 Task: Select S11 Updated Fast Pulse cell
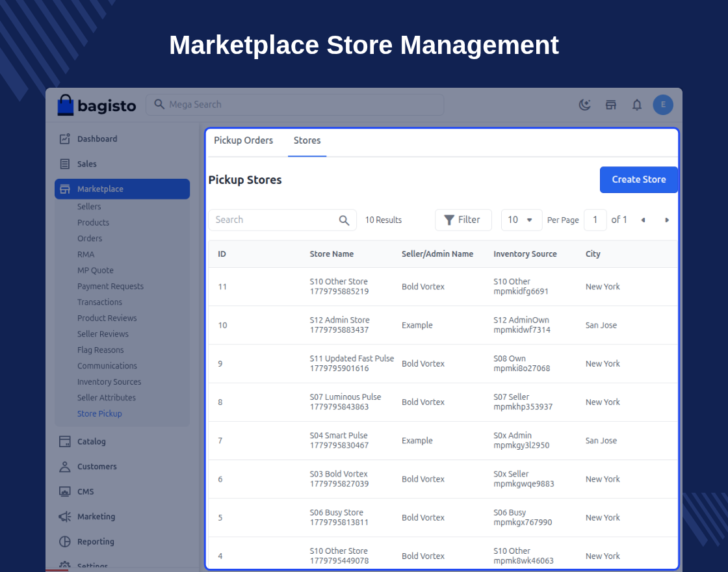(x=352, y=363)
